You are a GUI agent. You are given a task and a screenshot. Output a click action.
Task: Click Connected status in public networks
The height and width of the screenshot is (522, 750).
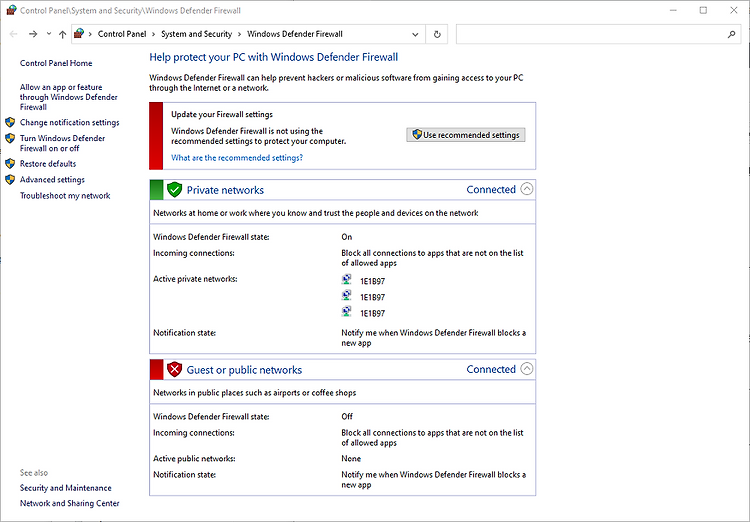pyautogui.click(x=491, y=369)
